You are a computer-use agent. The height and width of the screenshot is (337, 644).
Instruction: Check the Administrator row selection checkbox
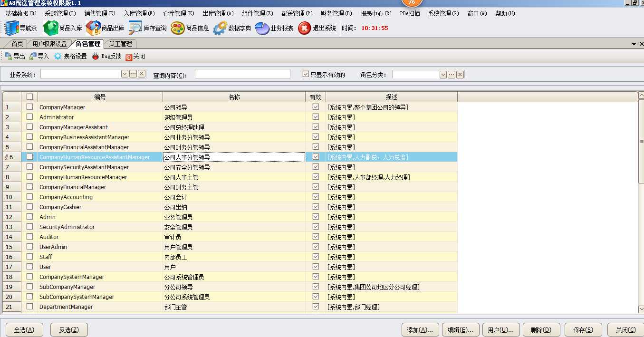29,117
